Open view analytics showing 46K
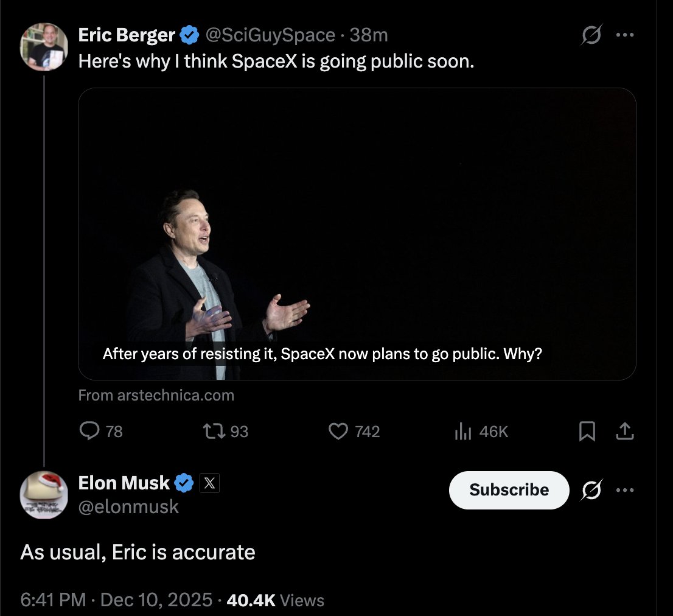The image size is (673, 616). tap(464, 432)
